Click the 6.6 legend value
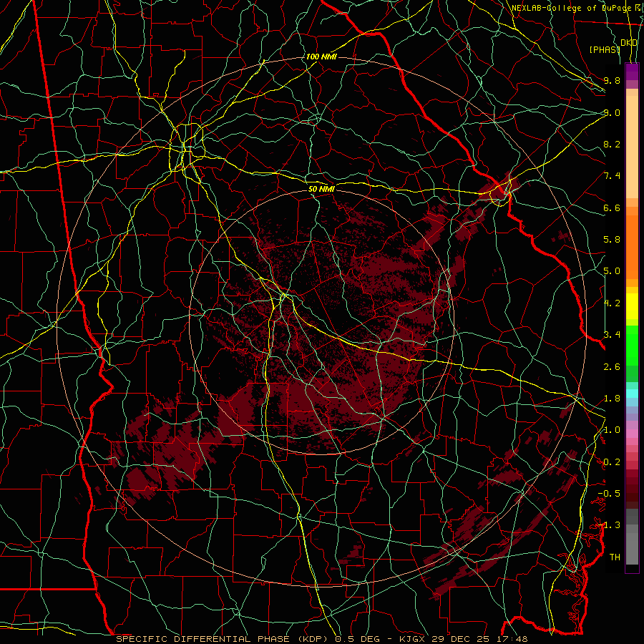The width and height of the screenshot is (644, 644). tap(612, 208)
